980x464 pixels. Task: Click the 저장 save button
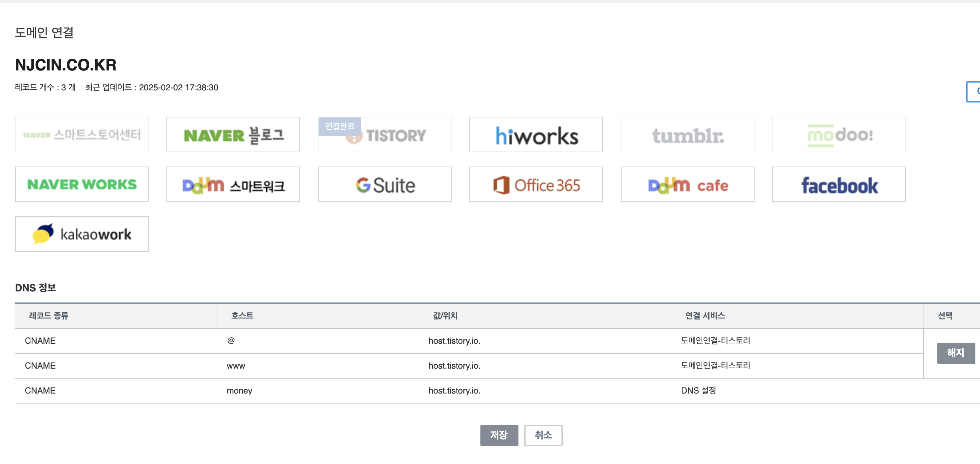(499, 435)
